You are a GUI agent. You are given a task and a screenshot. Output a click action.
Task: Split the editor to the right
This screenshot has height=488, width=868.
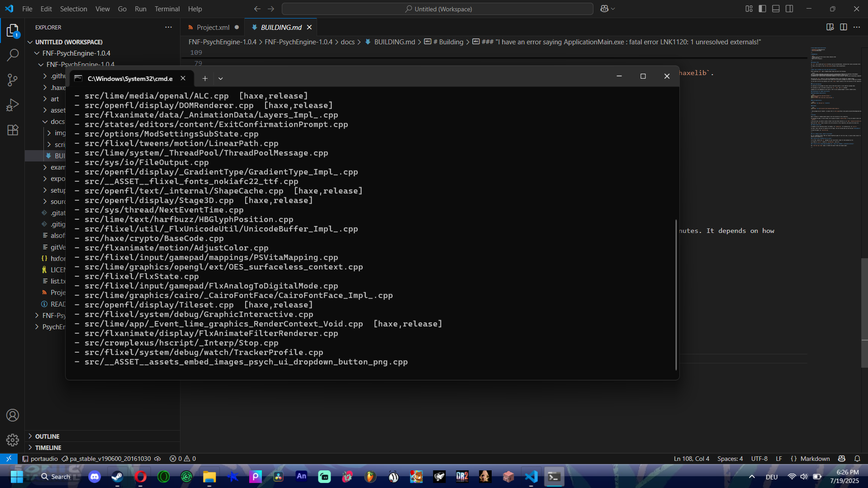pos(844,27)
